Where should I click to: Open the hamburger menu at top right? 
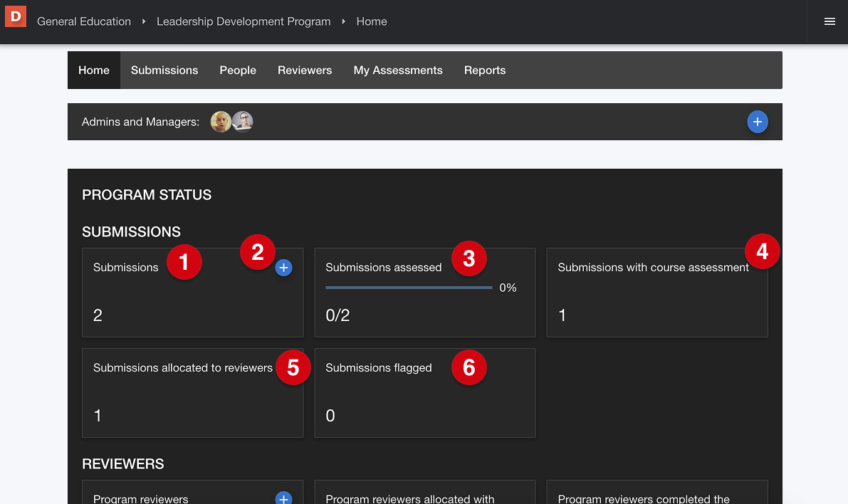tap(829, 21)
